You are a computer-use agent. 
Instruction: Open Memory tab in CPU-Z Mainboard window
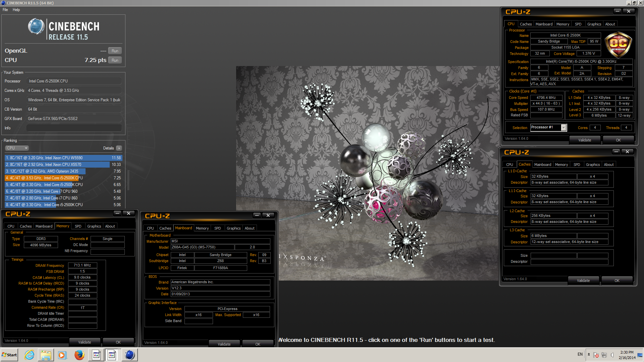pyautogui.click(x=202, y=228)
